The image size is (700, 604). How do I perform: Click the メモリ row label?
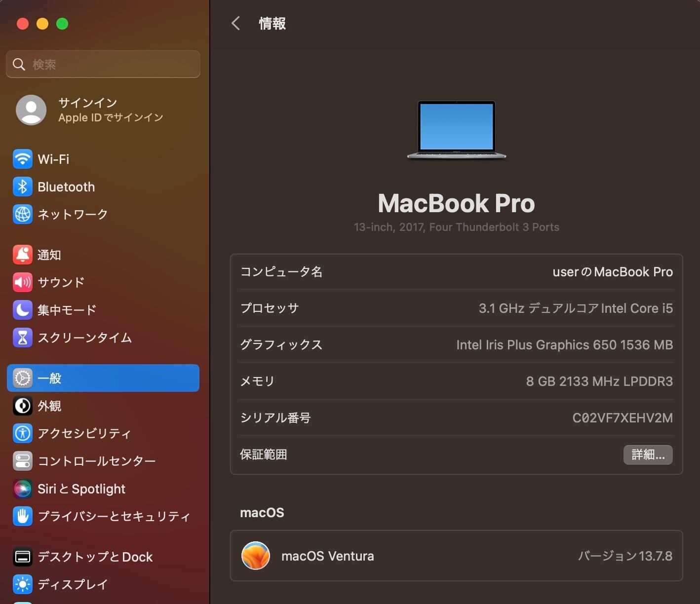click(257, 381)
